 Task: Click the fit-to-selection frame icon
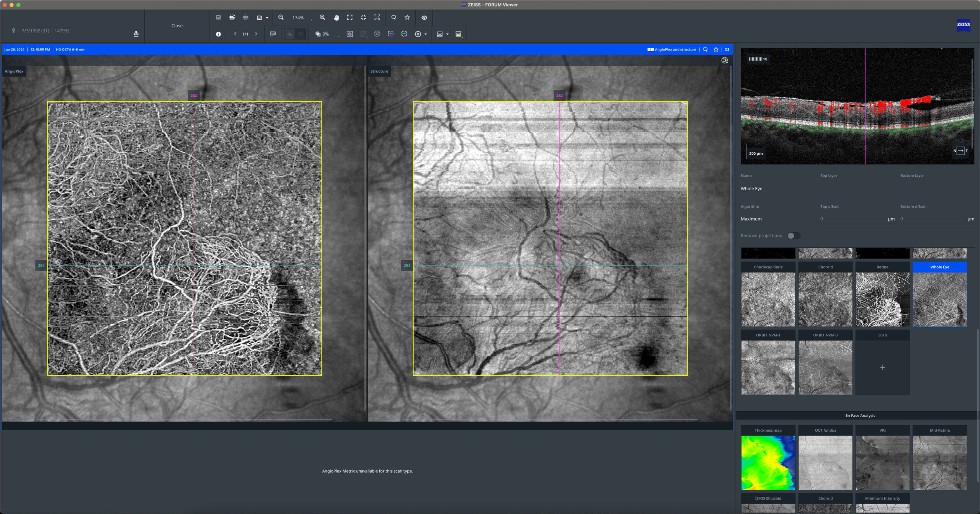(377, 18)
